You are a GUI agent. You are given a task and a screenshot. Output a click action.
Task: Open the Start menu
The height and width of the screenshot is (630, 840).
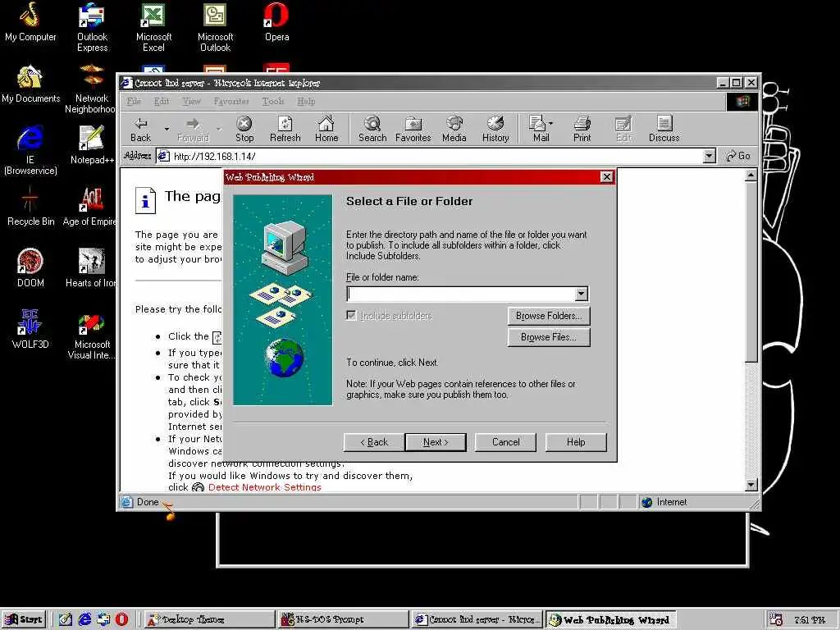tap(24, 619)
